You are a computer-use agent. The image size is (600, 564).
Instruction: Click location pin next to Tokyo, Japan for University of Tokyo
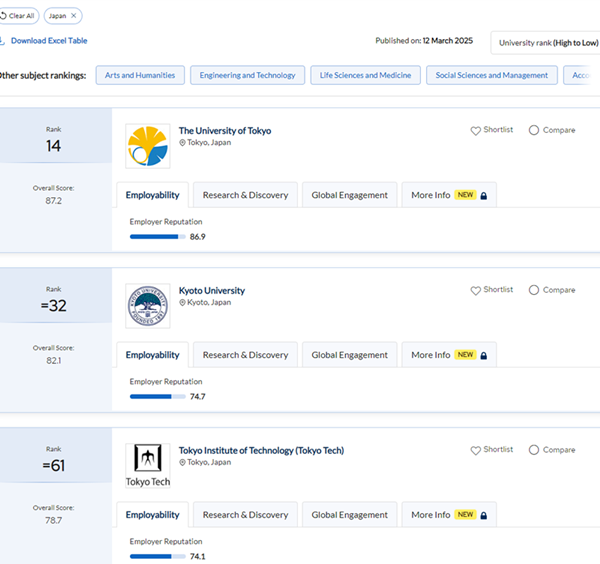click(183, 143)
